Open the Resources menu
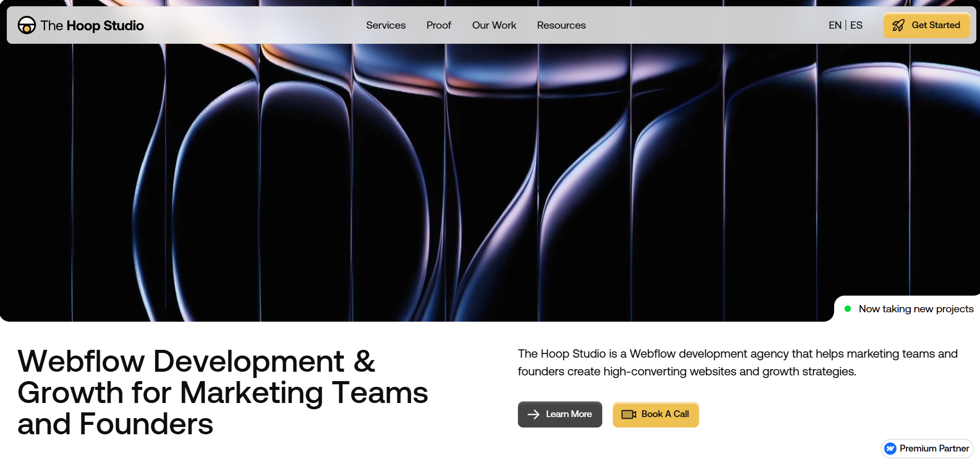This screenshot has height=464, width=980. click(561, 25)
